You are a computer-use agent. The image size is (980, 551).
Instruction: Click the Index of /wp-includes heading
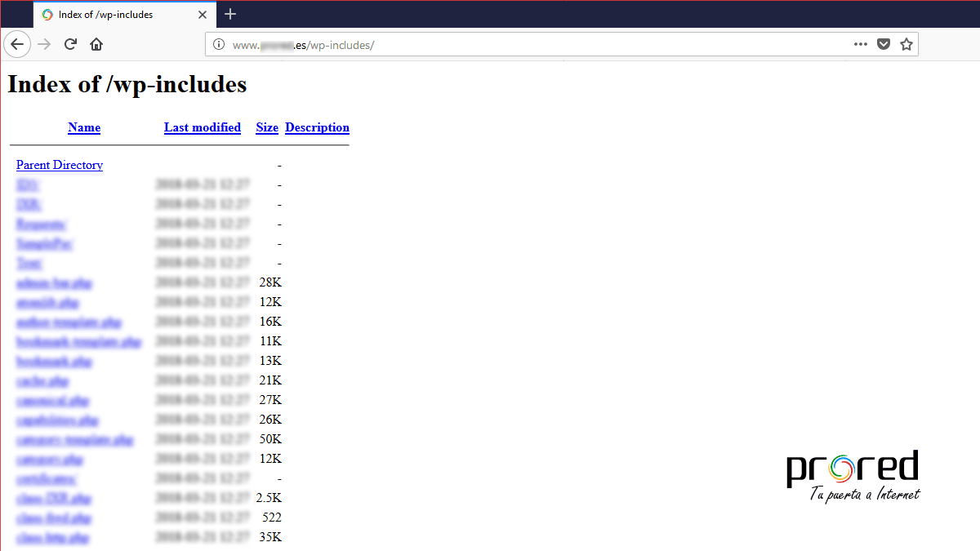(127, 84)
